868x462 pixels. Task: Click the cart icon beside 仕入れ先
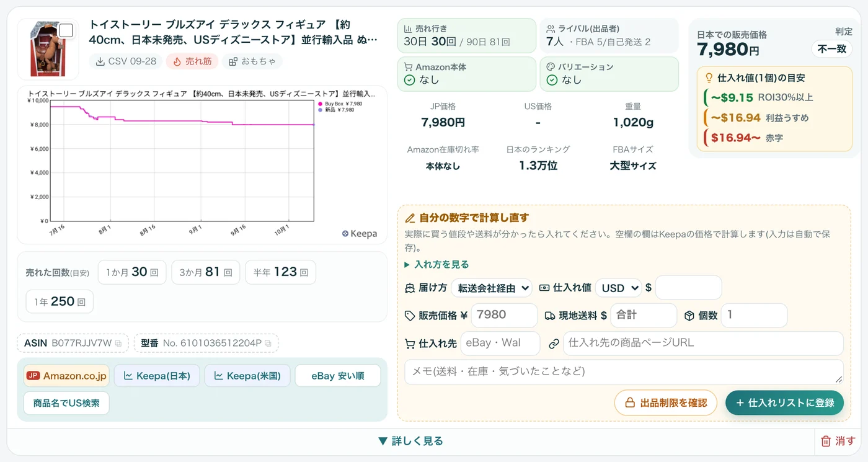pyautogui.click(x=409, y=344)
